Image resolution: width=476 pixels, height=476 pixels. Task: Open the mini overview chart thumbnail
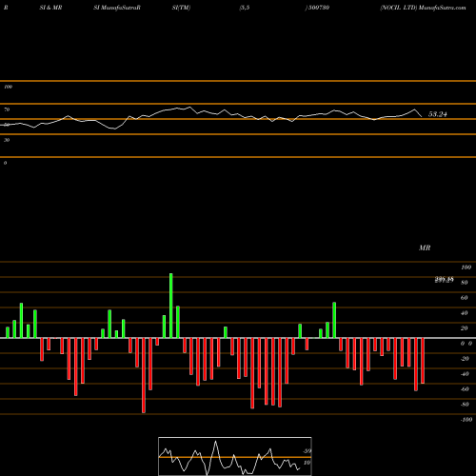(x=235, y=456)
